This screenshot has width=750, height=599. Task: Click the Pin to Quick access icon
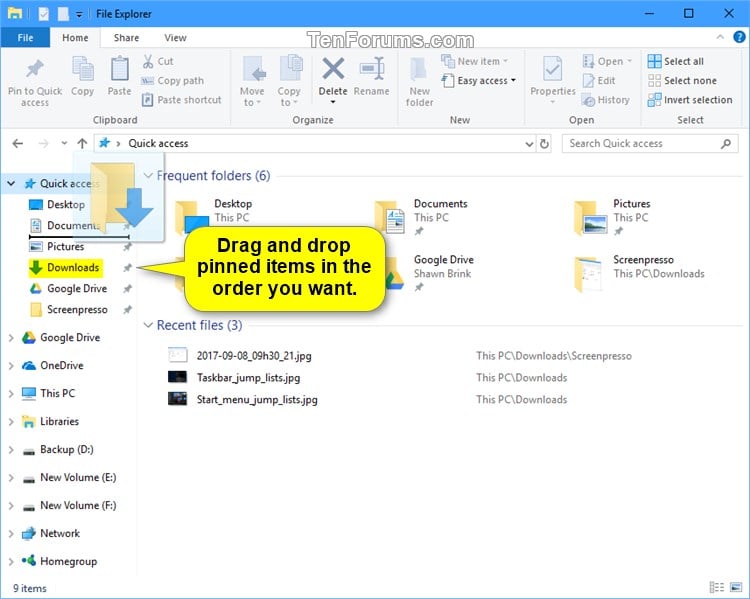(x=34, y=69)
